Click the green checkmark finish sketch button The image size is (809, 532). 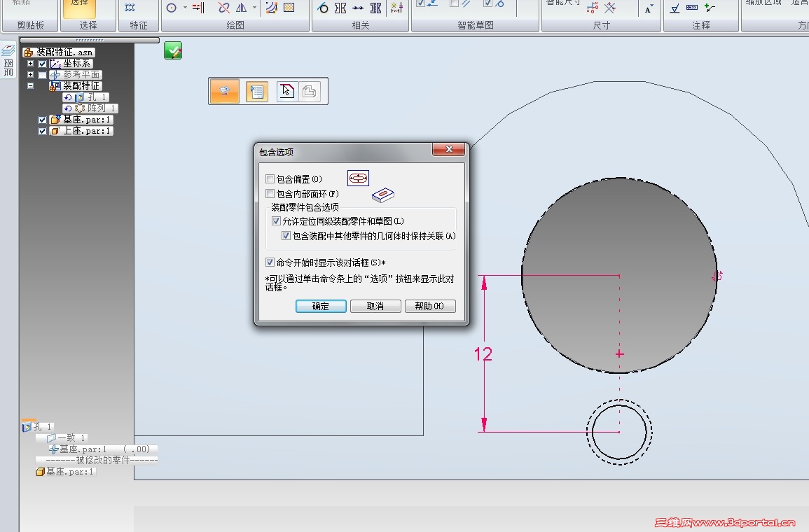pos(173,50)
